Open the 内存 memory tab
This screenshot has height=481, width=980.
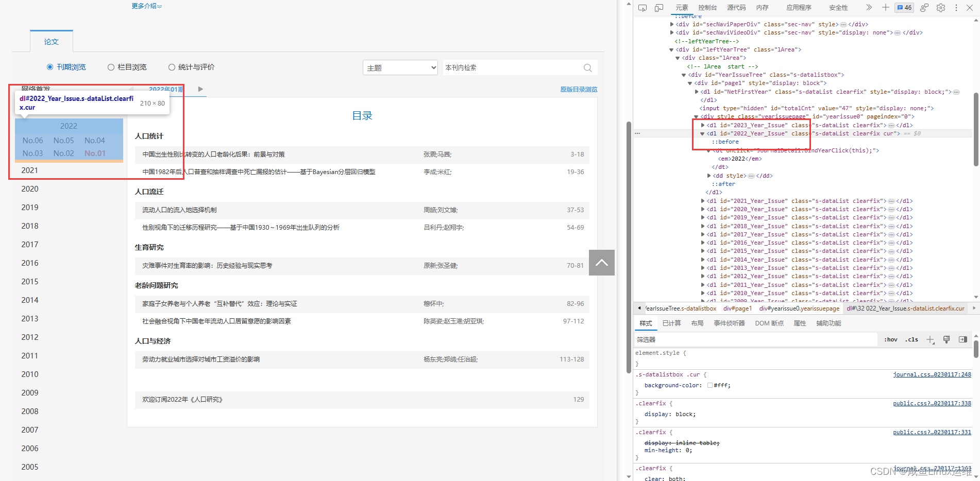pos(763,8)
